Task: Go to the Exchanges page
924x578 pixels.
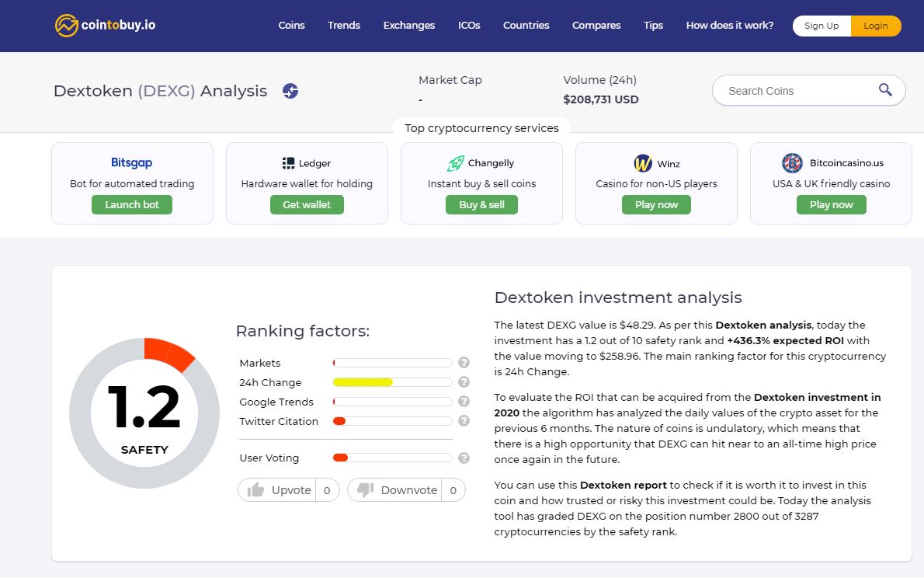Action: [x=409, y=26]
